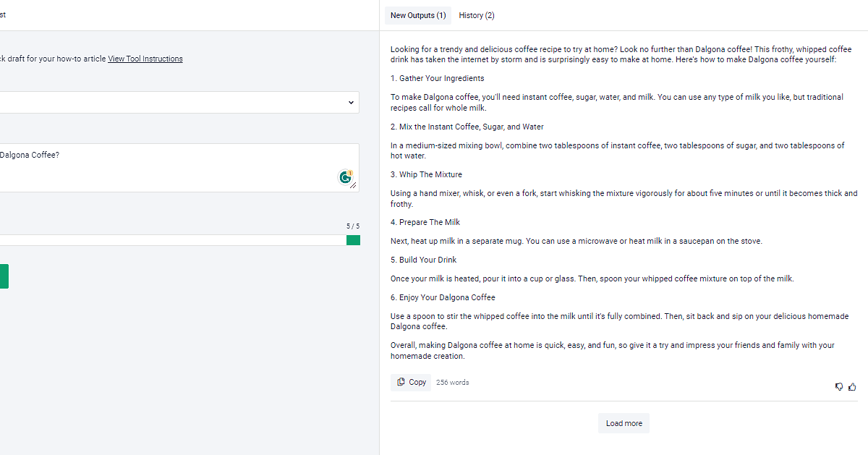Image resolution: width=868 pixels, height=455 pixels.
Task: Dislike the output with thumbs down
Action: coord(839,387)
